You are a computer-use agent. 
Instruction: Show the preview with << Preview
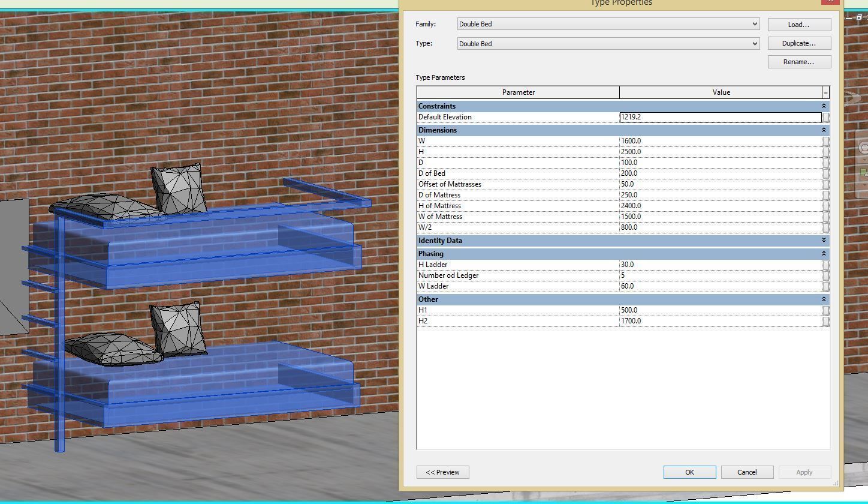(x=442, y=472)
